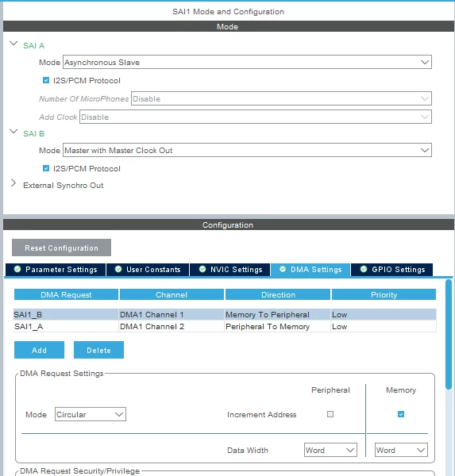Toggle SAI B I2S/PCM Protocol checkbox
The height and width of the screenshot is (476, 455).
(46, 168)
